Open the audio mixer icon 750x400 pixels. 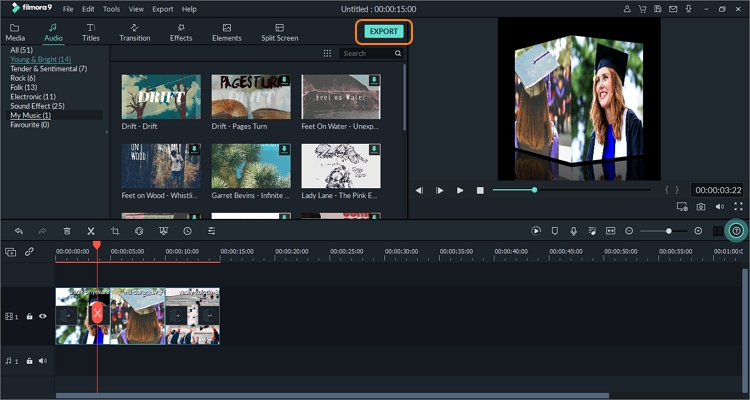[592, 231]
